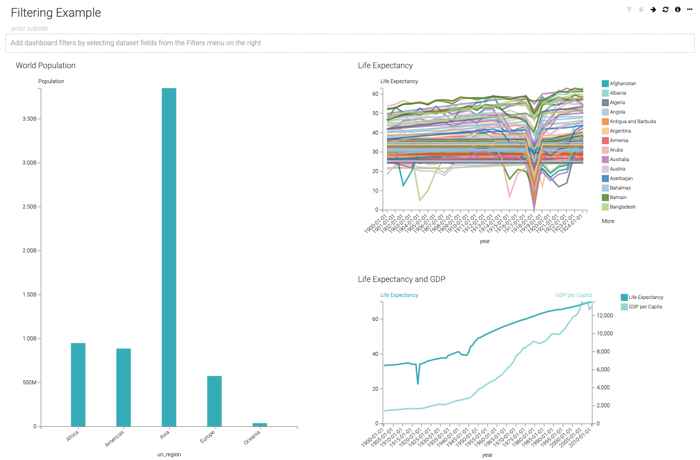Click the Life Expectancy and GDP chart title
Screen dimensions: 700x460
coord(402,280)
